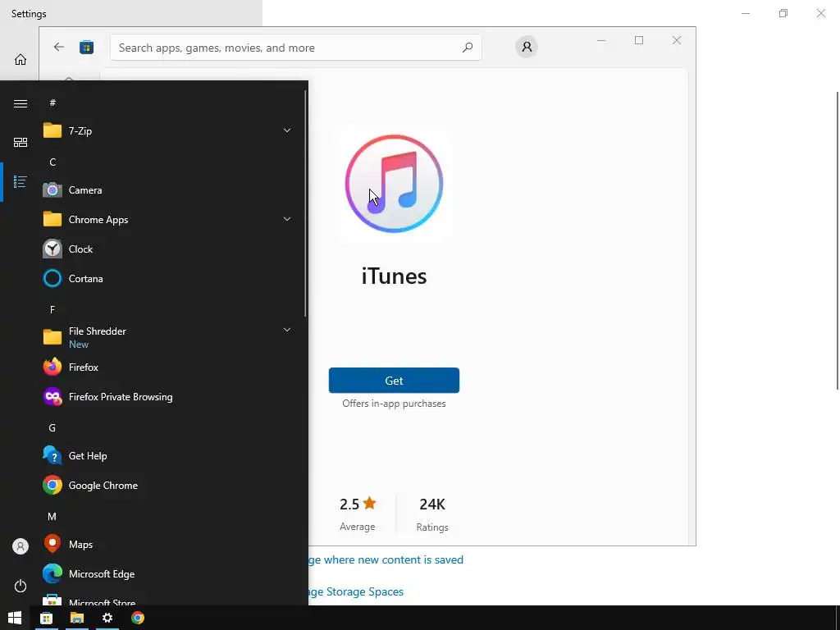840x630 pixels.
Task: Expand the File Shredder folder
Action: pyautogui.click(x=287, y=330)
